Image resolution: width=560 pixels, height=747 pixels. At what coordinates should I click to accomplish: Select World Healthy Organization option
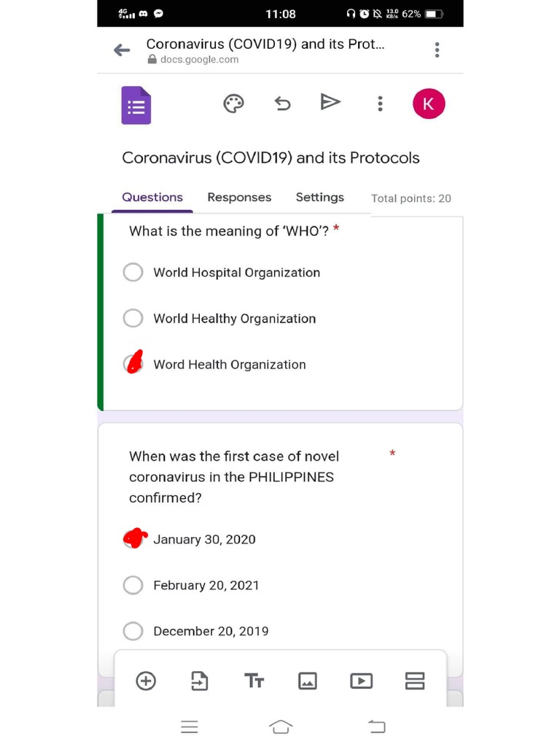tap(133, 318)
